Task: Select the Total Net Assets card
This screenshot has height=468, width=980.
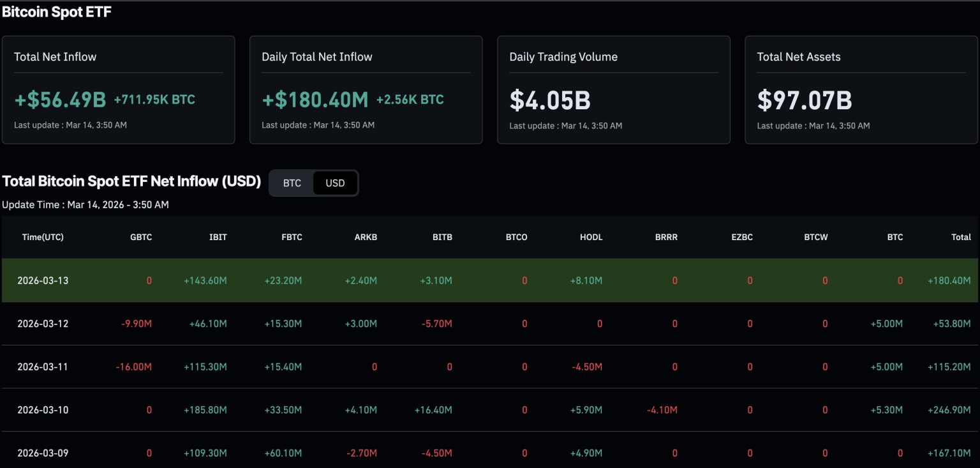Action: 861,89
